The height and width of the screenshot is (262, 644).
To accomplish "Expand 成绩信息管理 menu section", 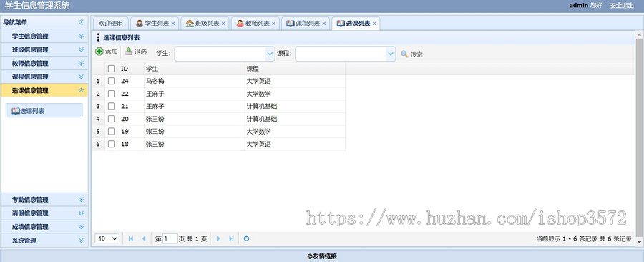I will click(x=81, y=227).
